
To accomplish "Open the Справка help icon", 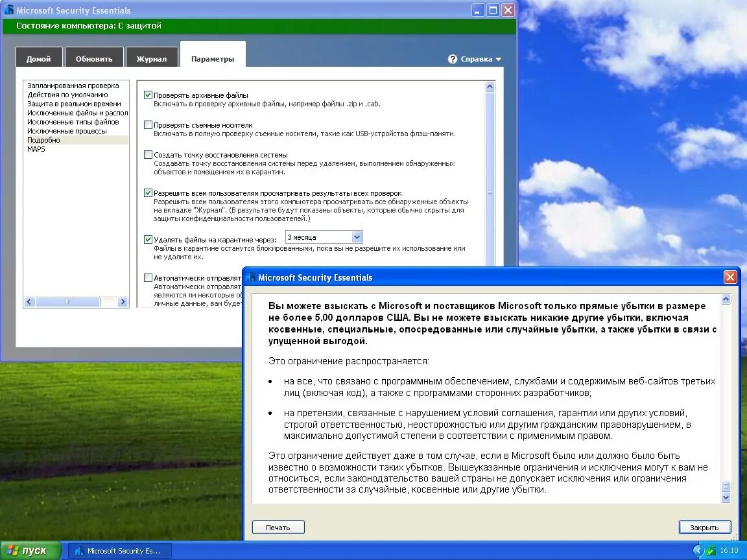I will [x=452, y=59].
